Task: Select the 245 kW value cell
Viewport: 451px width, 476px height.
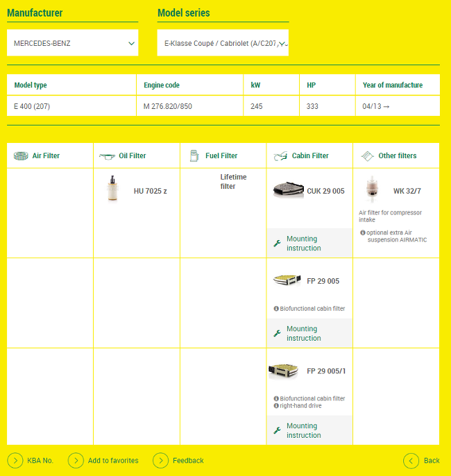Action: [271, 106]
